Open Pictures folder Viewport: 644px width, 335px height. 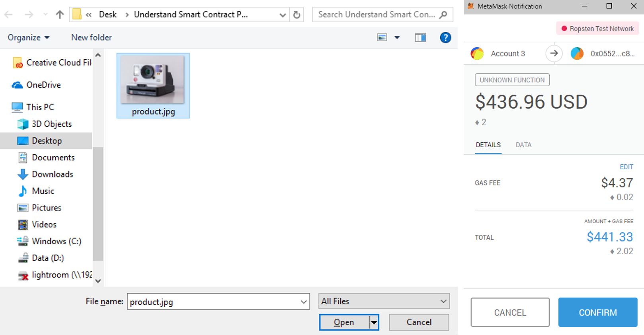point(39,208)
